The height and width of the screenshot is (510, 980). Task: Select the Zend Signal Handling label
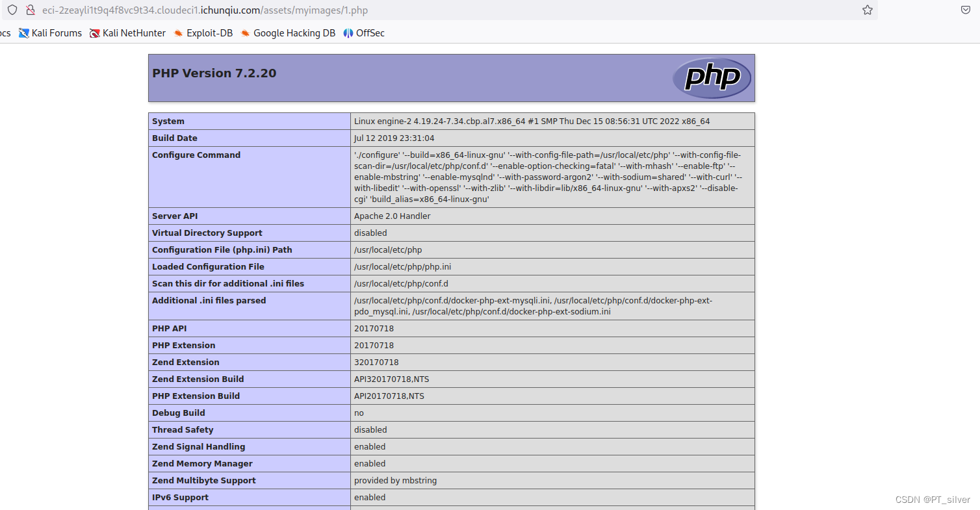pyautogui.click(x=199, y=447)
